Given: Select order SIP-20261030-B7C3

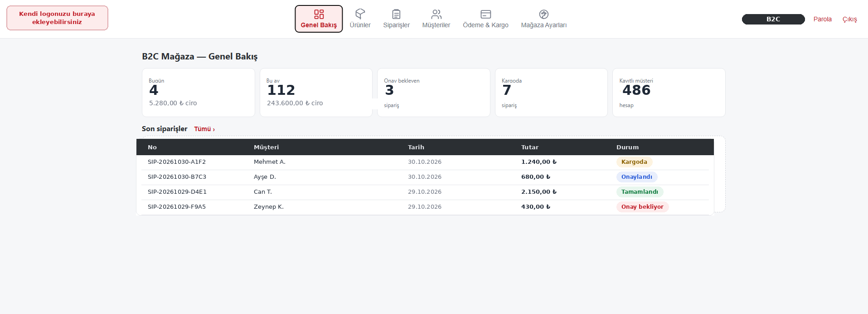Looking at the screenshot, I should pyautogui.click(x=177, y=177).
